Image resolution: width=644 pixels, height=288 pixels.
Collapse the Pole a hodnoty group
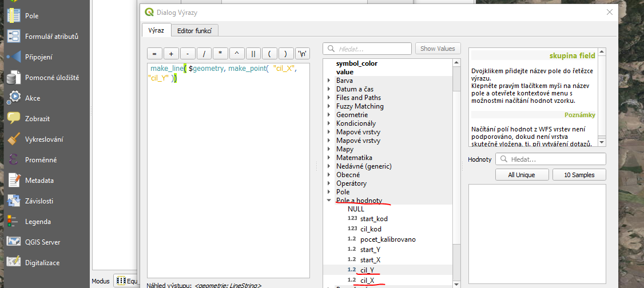329,201
